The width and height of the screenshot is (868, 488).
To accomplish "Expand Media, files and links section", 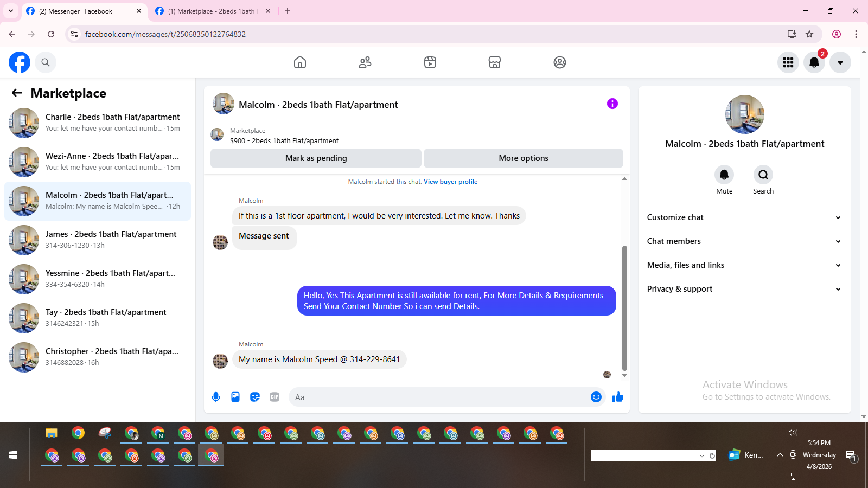I will click(744, 265).
